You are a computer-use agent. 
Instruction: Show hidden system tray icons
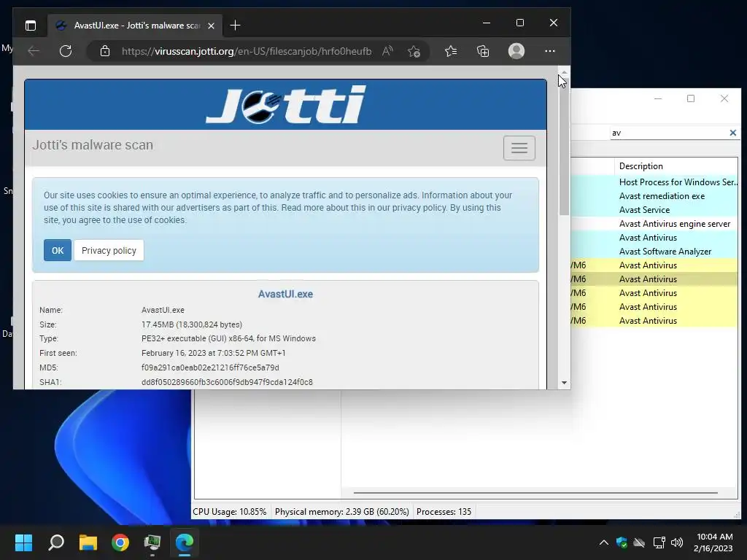tap(603, 542)
